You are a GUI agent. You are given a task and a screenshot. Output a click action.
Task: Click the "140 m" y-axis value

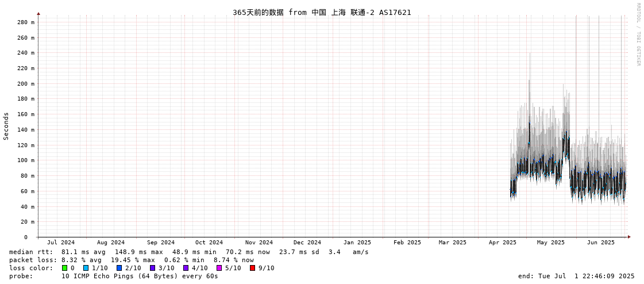point(26,130)
